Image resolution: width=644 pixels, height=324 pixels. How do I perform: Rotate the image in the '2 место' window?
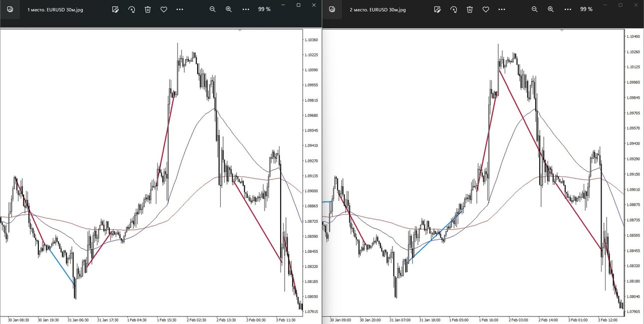click(453, 9)
